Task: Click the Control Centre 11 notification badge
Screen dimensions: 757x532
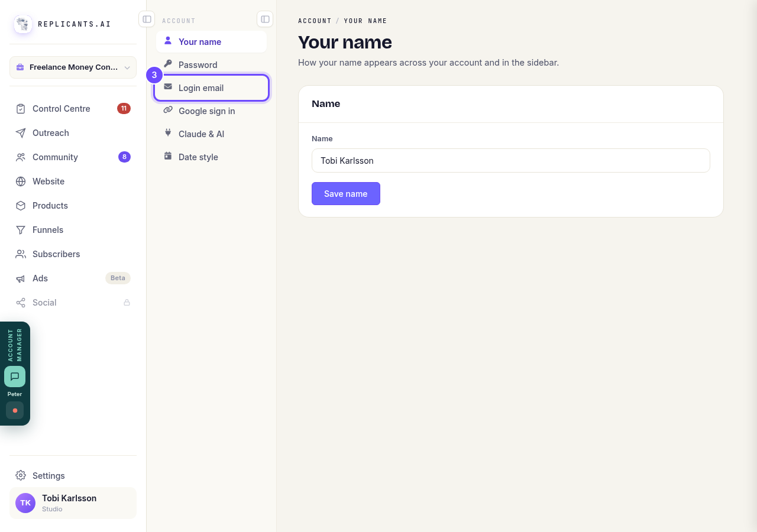Action: [124, 109]
